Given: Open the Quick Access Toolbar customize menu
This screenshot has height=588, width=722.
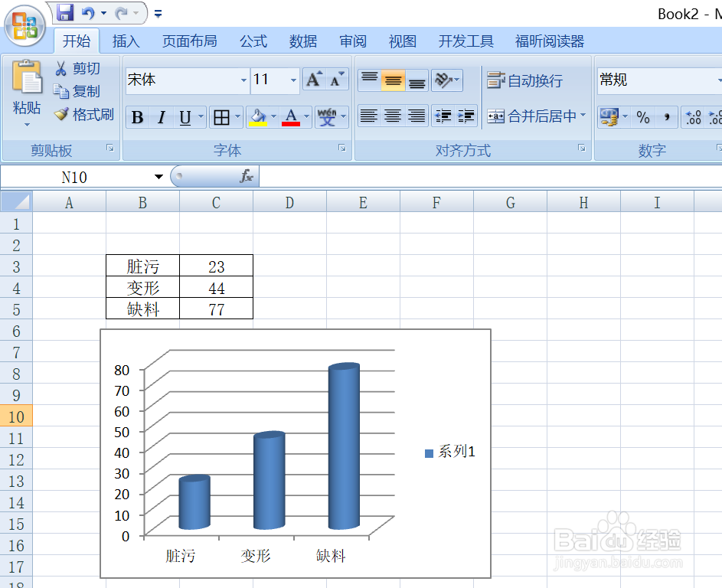Looking at the screenshot, I should pyautogui.click(x=158, y=14).
